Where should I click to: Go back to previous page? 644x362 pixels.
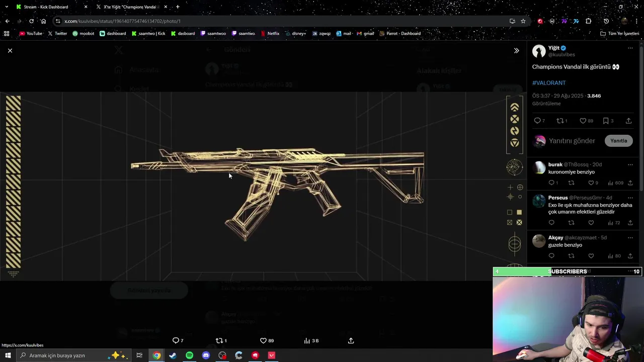7,21
